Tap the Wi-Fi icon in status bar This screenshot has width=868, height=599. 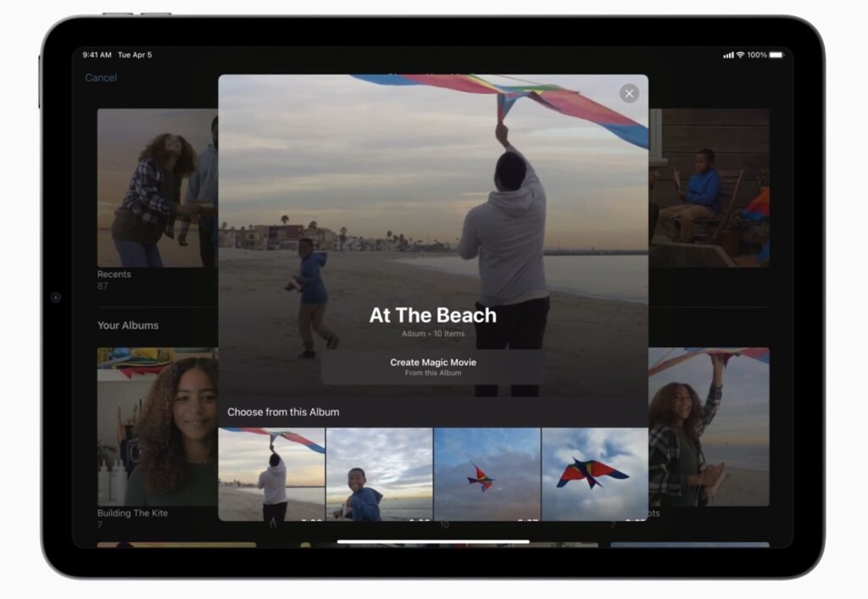(x=740, y=55)
